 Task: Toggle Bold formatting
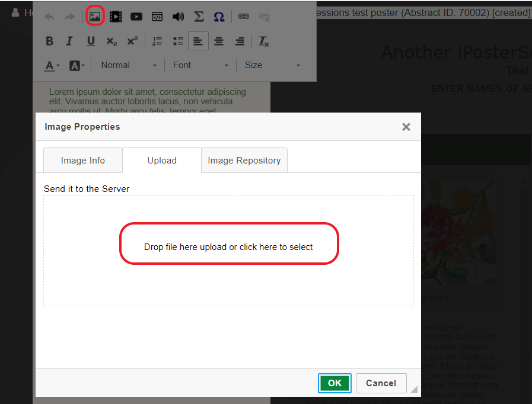pyautogui.click(x=50, y=41)
